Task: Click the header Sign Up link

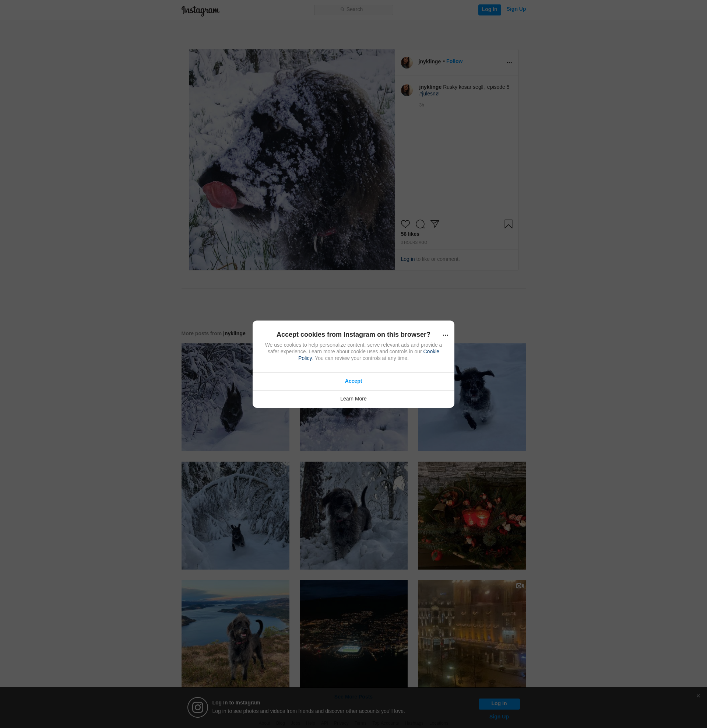Action: 516,9
